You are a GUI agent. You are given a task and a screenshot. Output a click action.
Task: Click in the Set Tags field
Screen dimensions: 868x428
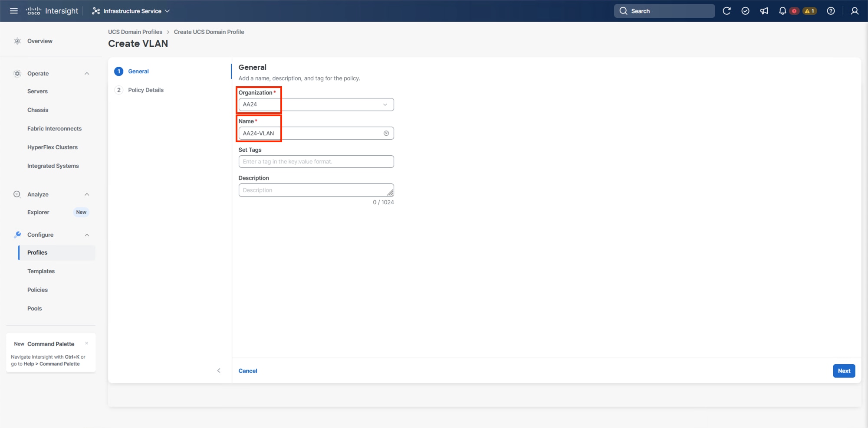pos(316,161)
